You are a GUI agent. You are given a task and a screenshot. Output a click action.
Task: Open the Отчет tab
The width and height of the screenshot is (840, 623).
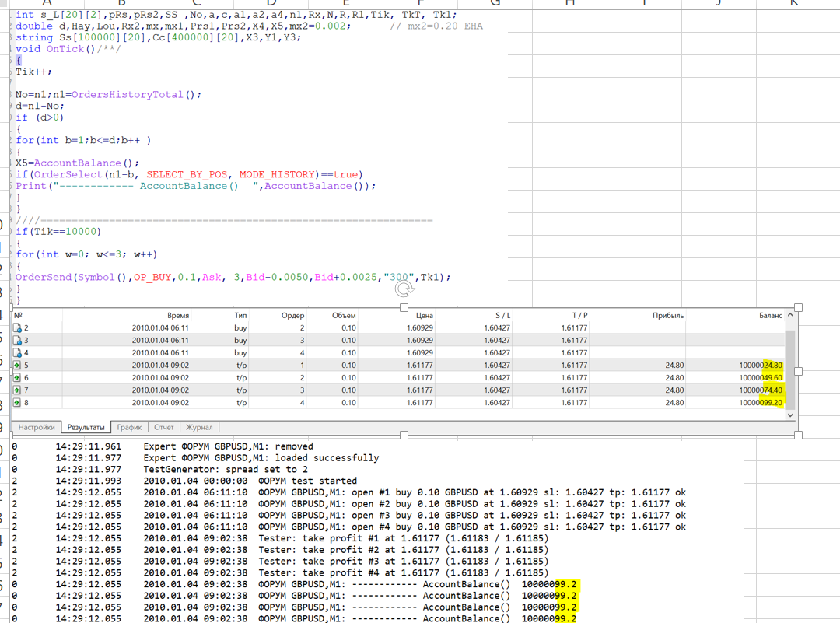[164, 428]
